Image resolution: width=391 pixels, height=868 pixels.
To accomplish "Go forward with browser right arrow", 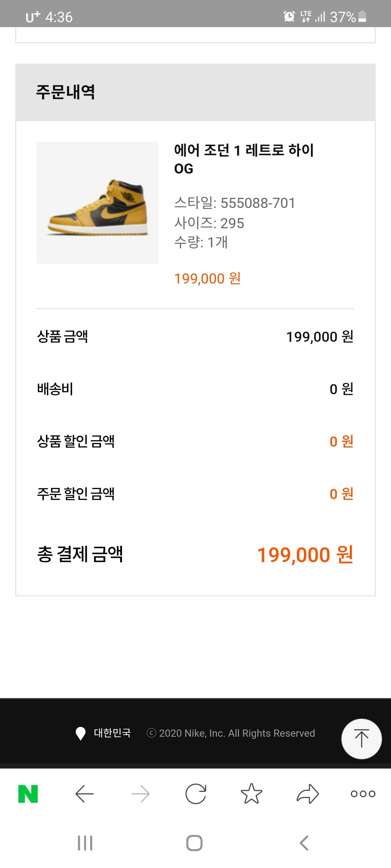I will (x=140, y=794).
